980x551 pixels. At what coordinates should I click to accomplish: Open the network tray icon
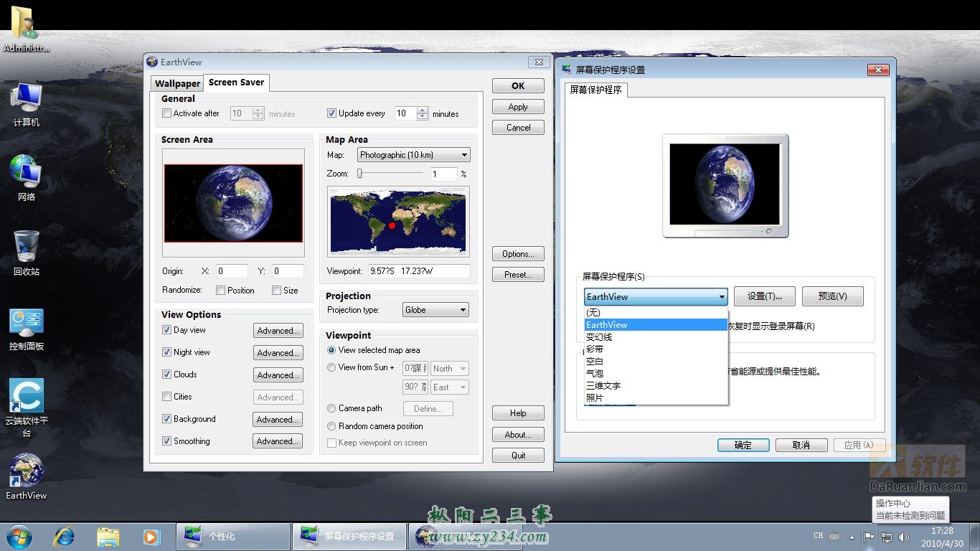click(x=887, y=536)
